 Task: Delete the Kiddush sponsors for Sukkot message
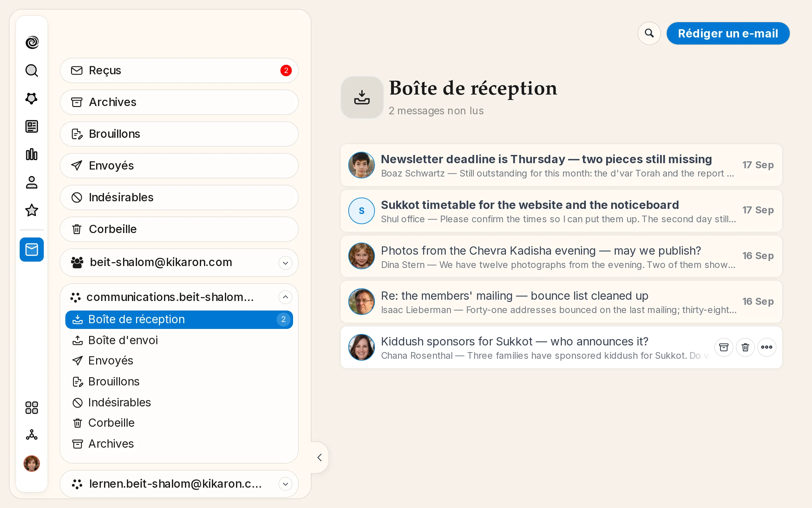point(745,347)
